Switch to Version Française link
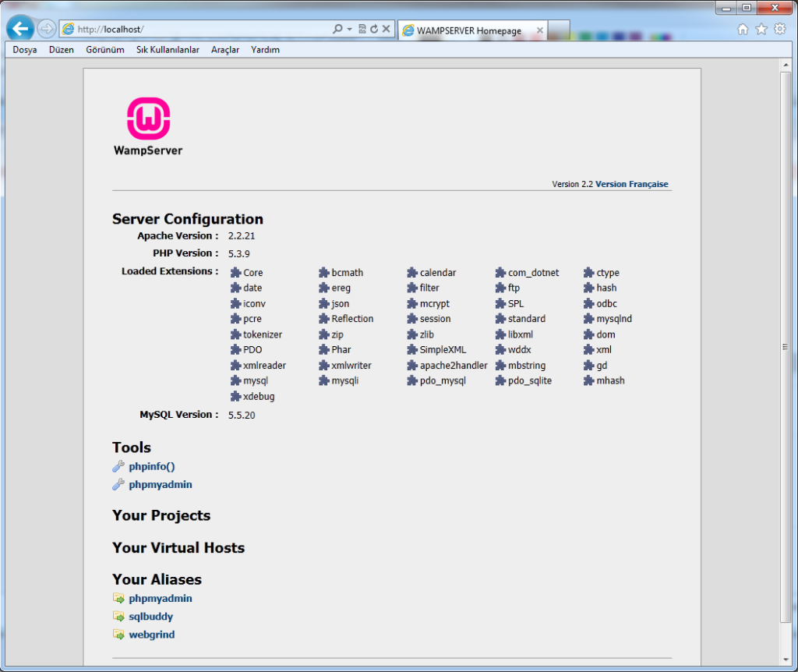 pos(631,184)
